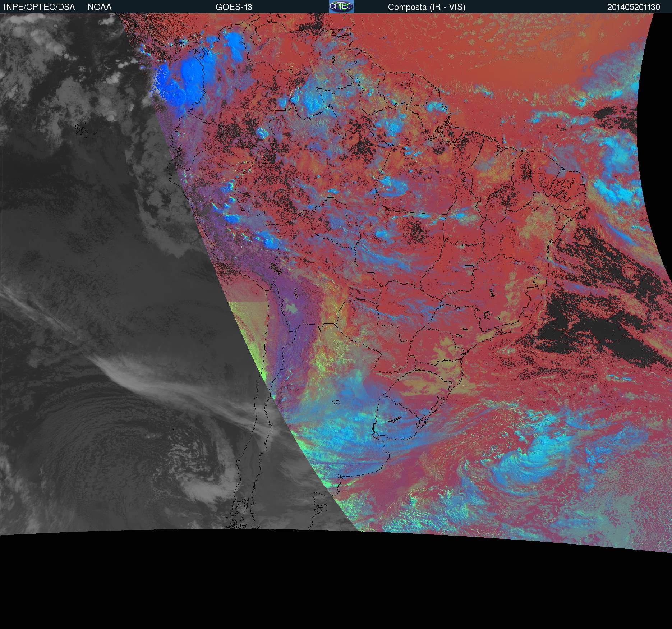Click the timestamp 201405201130
The width and height of the screenshot is (672, 629).
[x=634, y=7]
